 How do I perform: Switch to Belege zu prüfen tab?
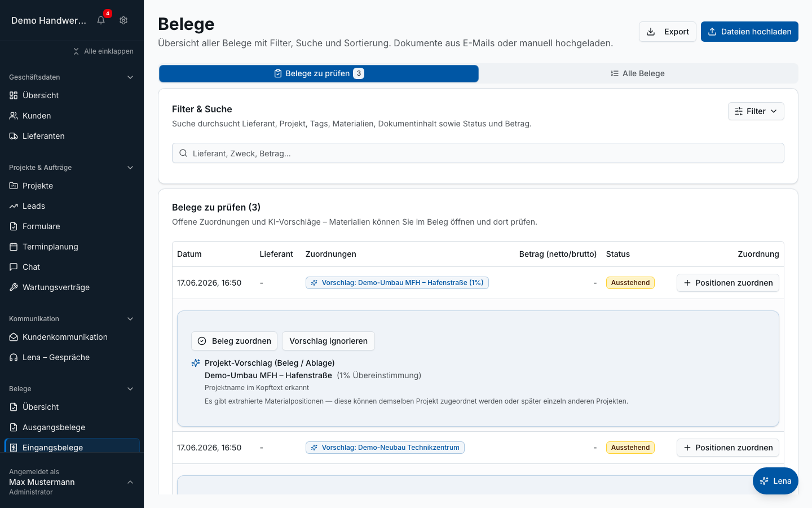[x=319, y=73]
